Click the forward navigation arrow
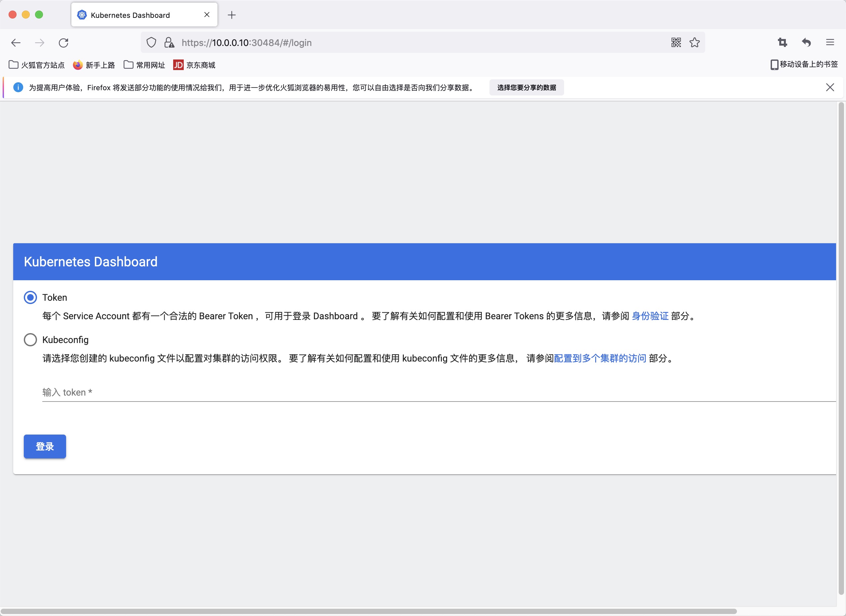846x616 pixels. pos(40,43)
